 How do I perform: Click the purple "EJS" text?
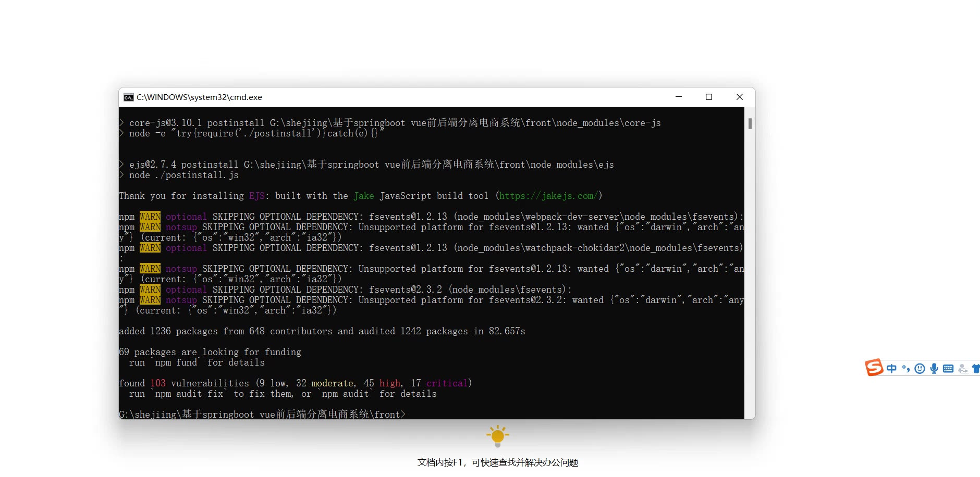click(x=257, y=196)
